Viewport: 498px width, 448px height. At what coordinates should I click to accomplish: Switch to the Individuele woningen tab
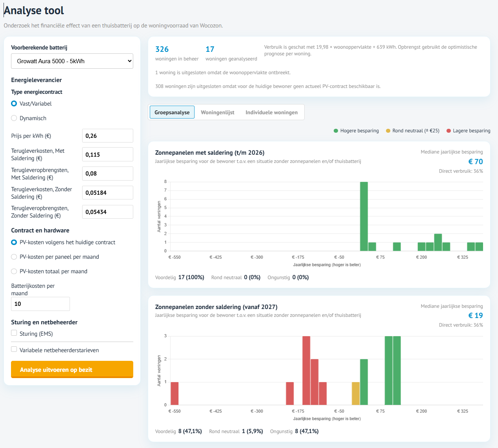click(272, 112)
